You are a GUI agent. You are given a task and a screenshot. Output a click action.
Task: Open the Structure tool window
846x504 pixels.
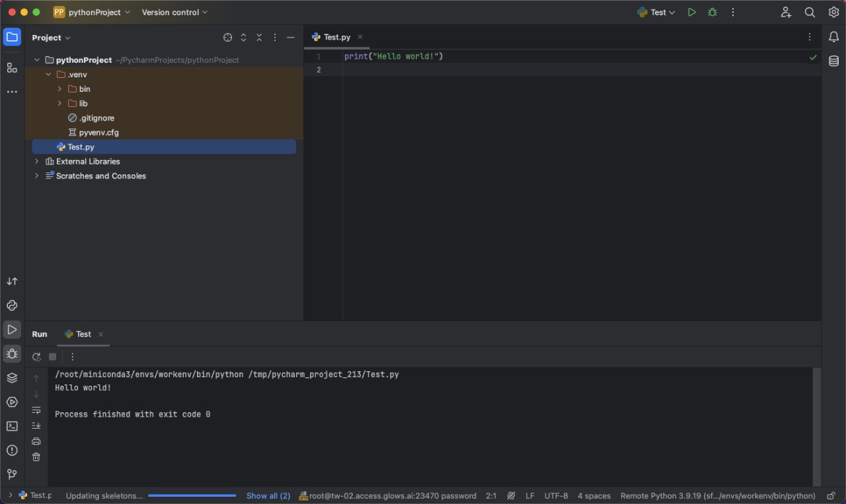(12, 67)
